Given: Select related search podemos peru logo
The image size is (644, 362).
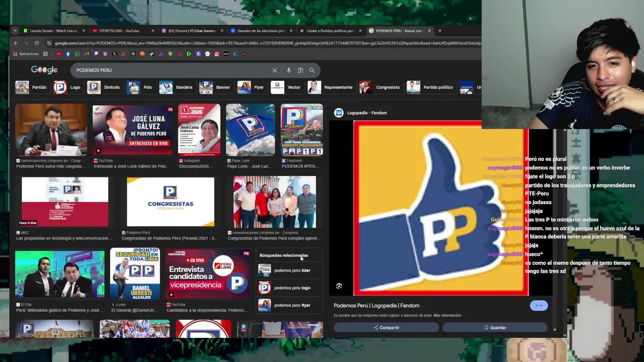Looking at the screenshot, I should coord(289,288).
